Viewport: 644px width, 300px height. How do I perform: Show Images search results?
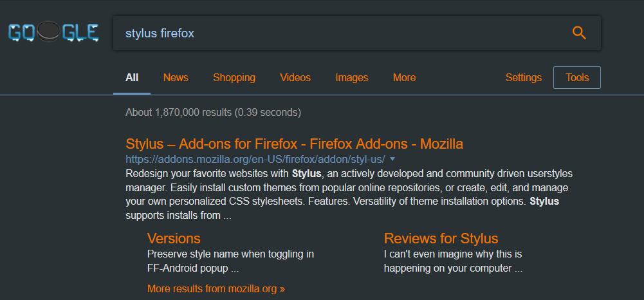coord(352,77)
